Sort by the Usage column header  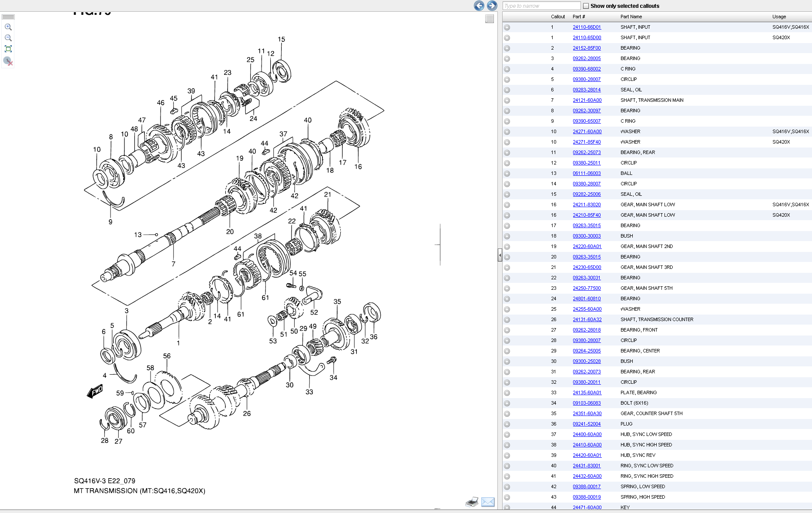[x=779, y=17]
